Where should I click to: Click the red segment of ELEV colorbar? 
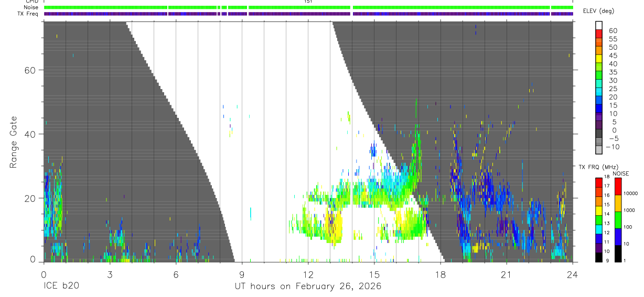pos(599,35)
